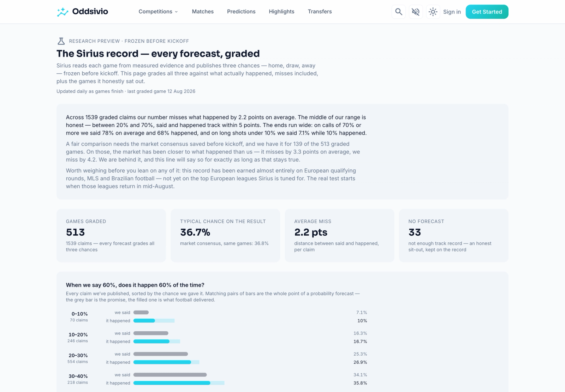The height and width of the screenshot is (392, 565).
Task: Select the Average Miss 2.2 pts card
Action: coord(339,235)
